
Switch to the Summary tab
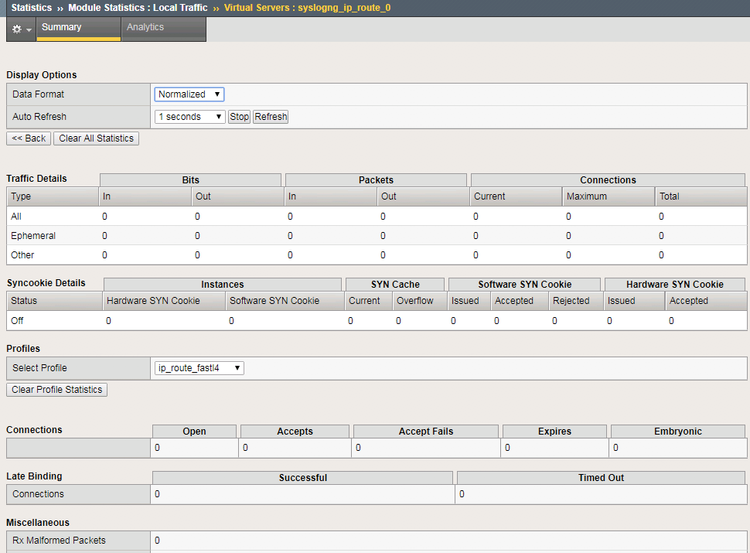point(62,28)
